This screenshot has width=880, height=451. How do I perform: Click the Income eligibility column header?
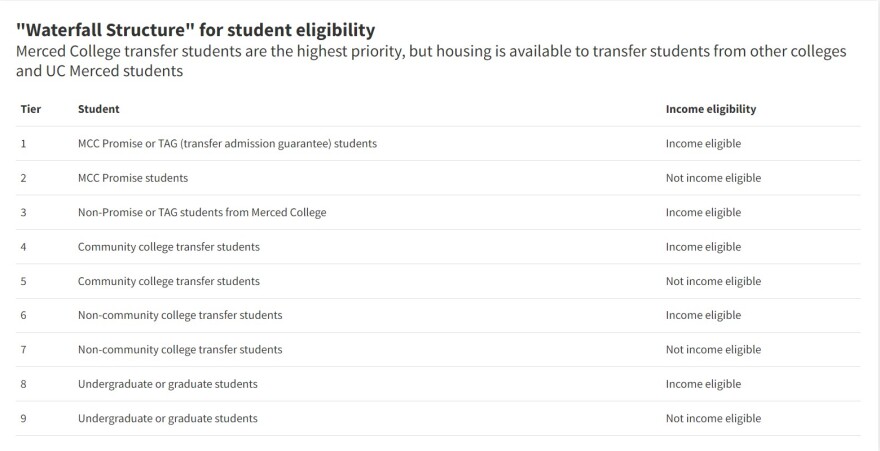(711, 109)
